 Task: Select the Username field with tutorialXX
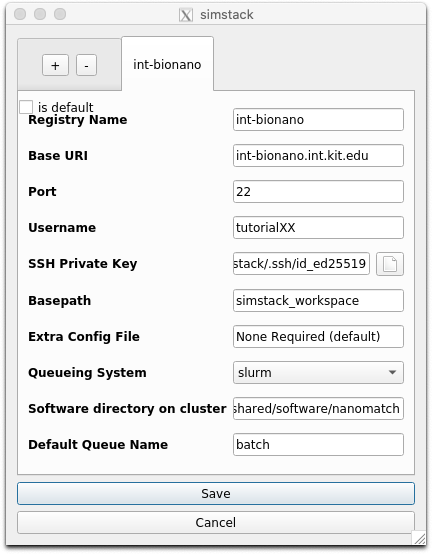tap(318, 228)
